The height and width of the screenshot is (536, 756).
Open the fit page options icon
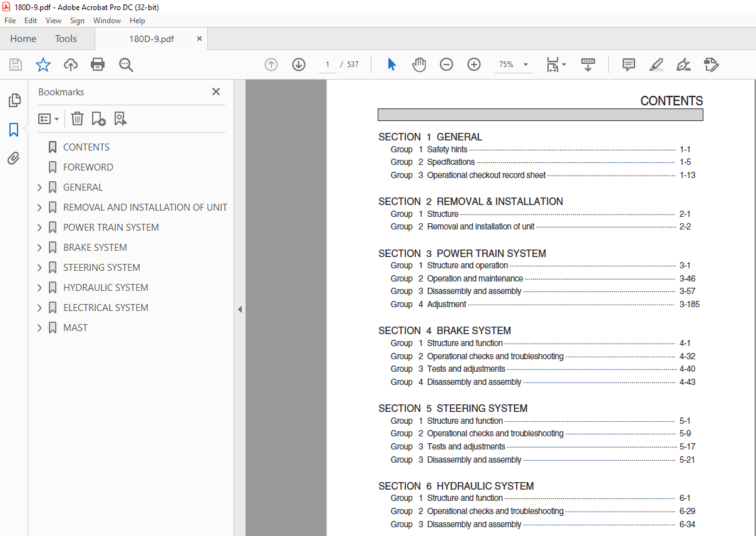556,65
